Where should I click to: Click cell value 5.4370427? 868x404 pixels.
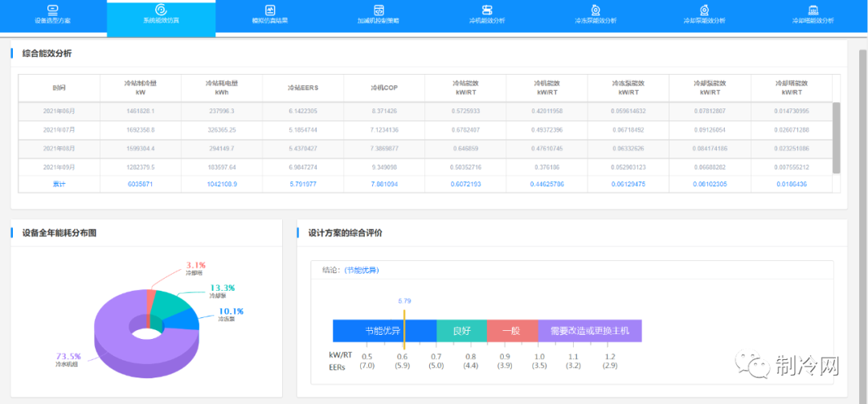[x=303, y=149]
